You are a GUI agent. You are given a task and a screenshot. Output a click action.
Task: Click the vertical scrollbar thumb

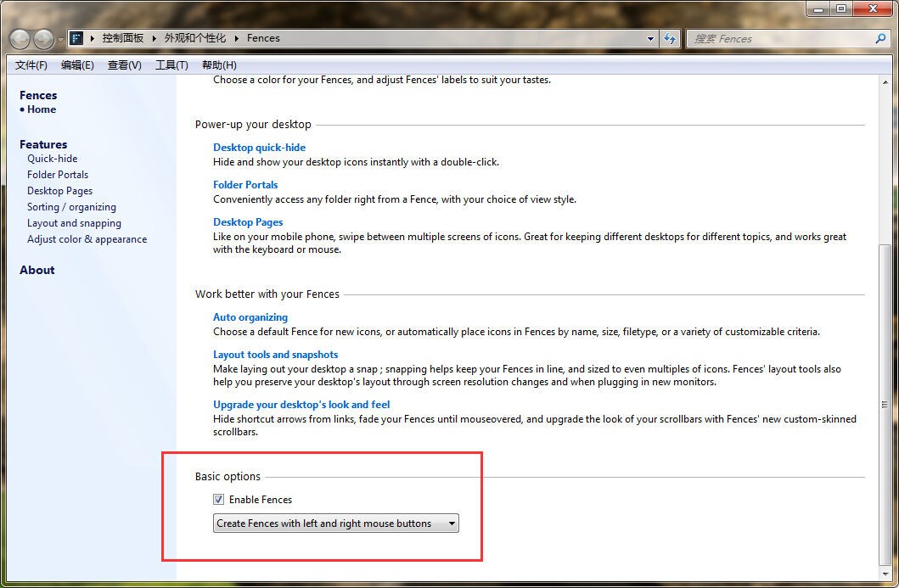tap(885, 405)
